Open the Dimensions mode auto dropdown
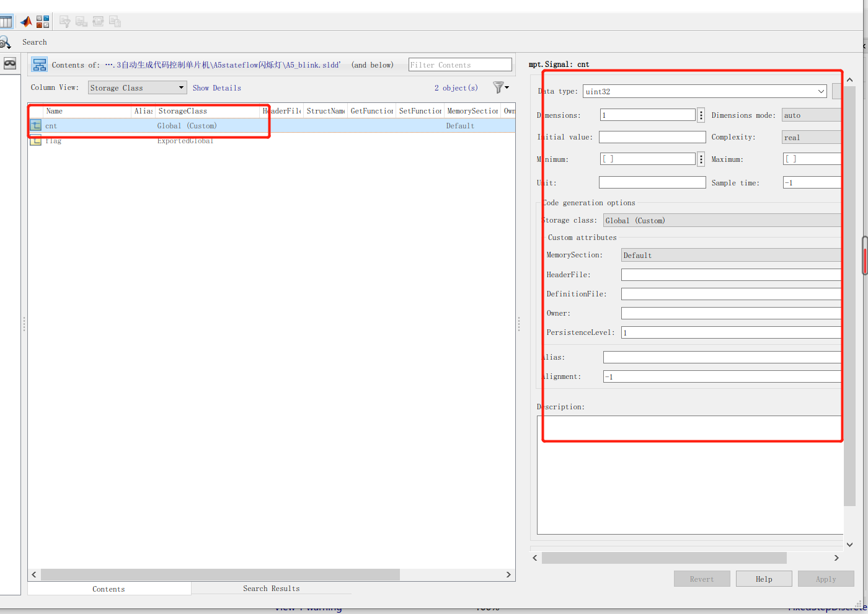868x614 pixels. click(x=811, y=115)
